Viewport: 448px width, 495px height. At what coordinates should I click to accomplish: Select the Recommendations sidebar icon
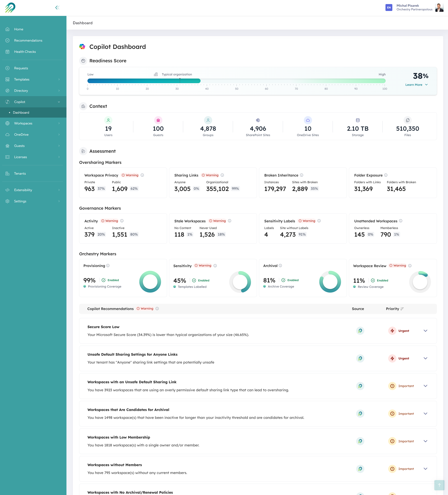(x=7, y=40)
